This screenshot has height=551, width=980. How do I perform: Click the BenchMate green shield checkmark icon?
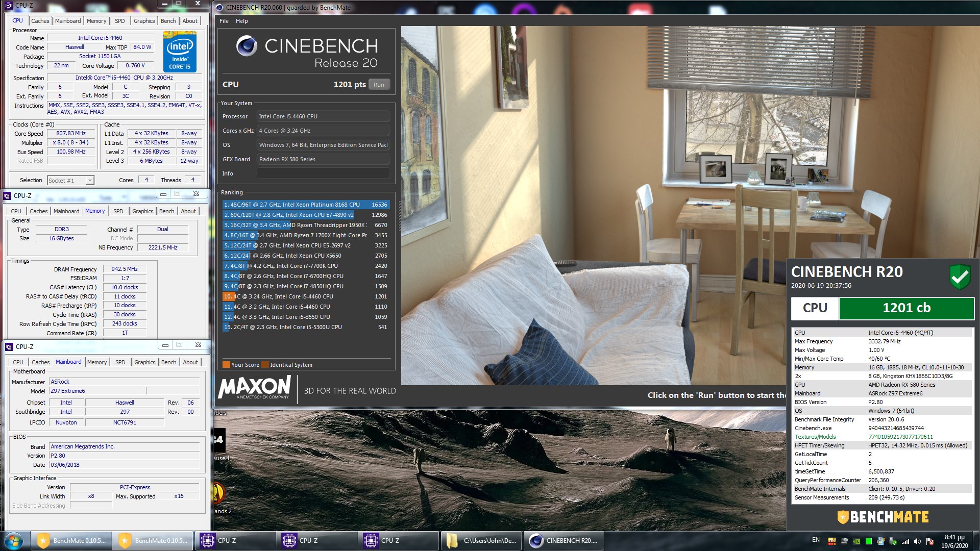pyautogui.click(x=960, y=277)
